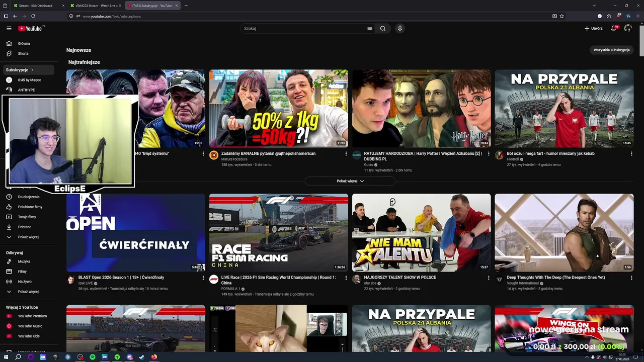Open the top-row Na Przypale thumbnail
The image size is (644, 362).
click(x=564, y=109)
